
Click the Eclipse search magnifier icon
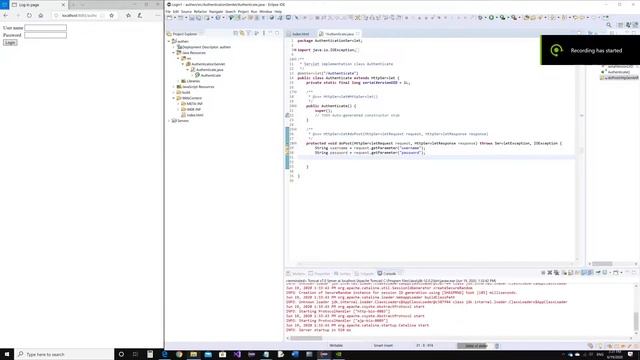tap(609, 25)
